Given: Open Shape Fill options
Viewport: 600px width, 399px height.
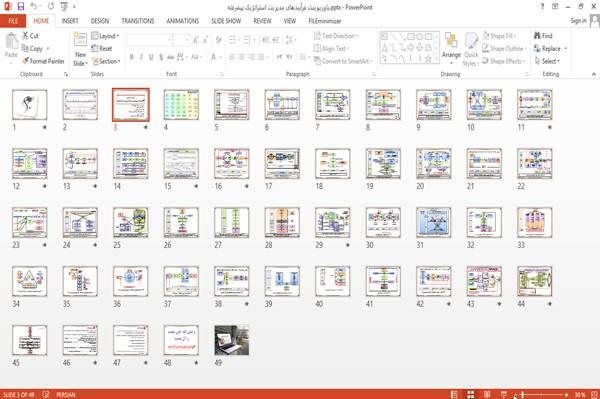Looking at the screenshot, I should pos(500,36).
